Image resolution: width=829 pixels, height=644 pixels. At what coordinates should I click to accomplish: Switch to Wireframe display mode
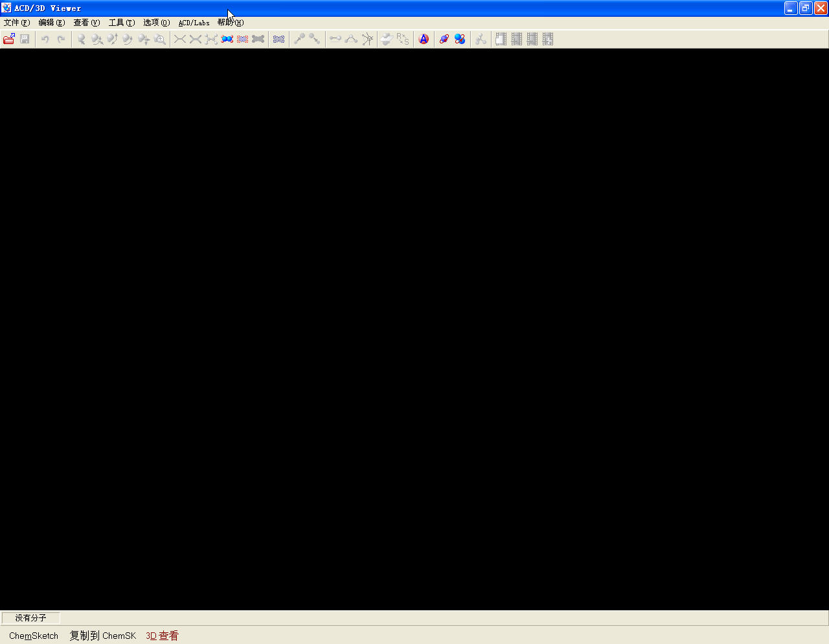point(180,39)
